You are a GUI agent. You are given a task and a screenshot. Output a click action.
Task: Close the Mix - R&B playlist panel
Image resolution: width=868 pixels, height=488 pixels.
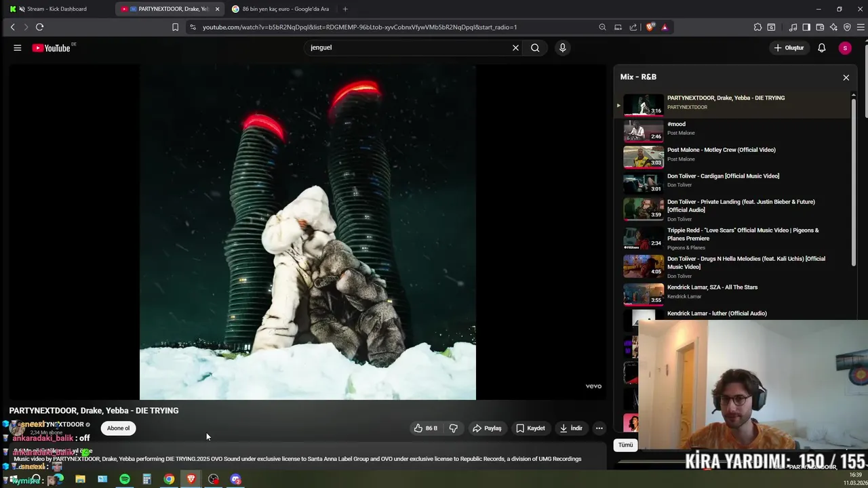[846, 77]
